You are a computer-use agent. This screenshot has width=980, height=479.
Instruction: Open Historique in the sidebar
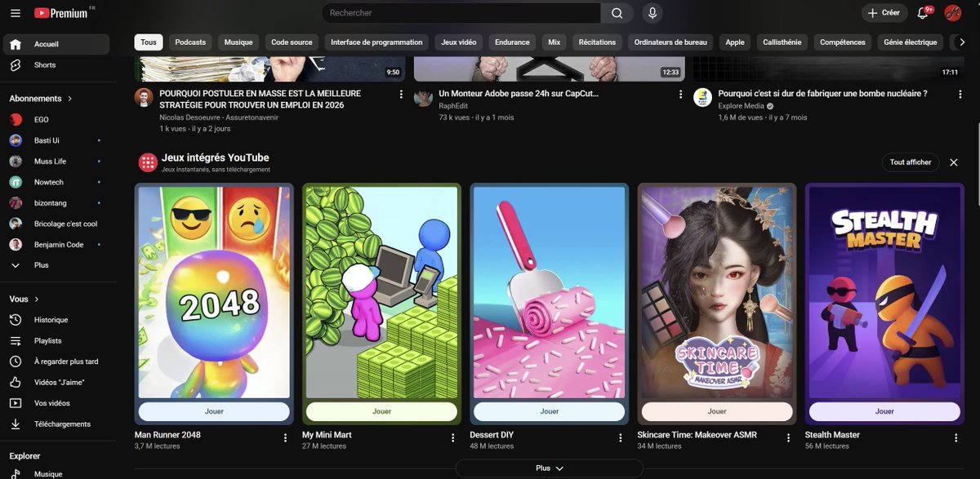pyautogui.click(x=56, y=320)
